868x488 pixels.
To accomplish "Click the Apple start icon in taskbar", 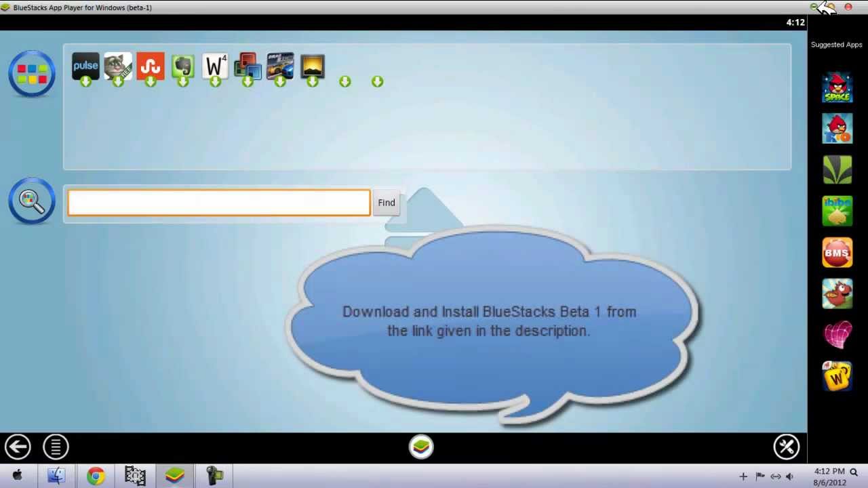I will click(x=17, y=476).
